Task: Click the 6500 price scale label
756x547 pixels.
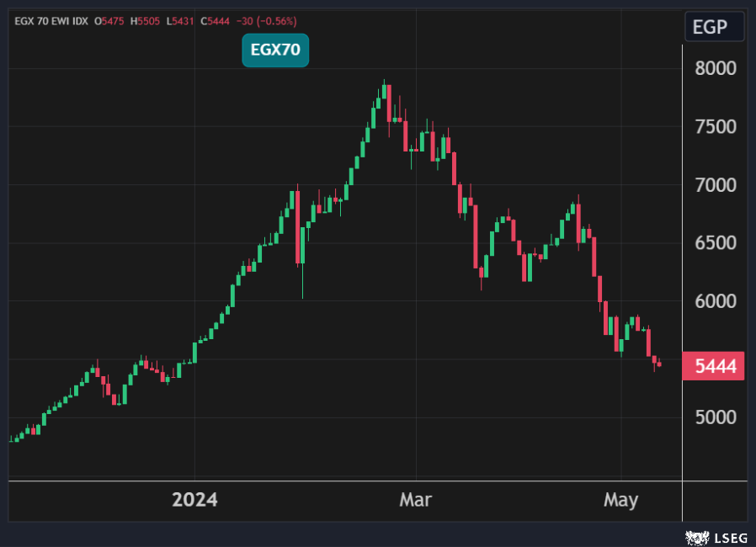Action: (x=715, y=242)
